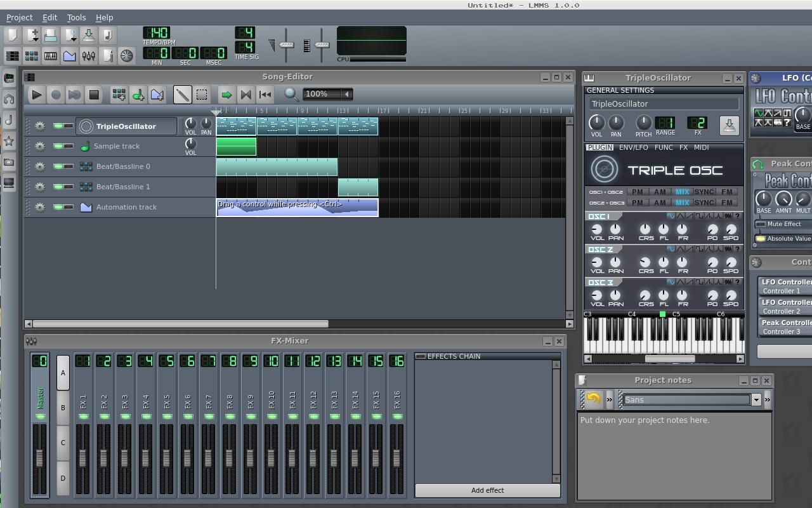Select the edit mode tool in Song Editor

pyautogui.click(x=202, y=94)
